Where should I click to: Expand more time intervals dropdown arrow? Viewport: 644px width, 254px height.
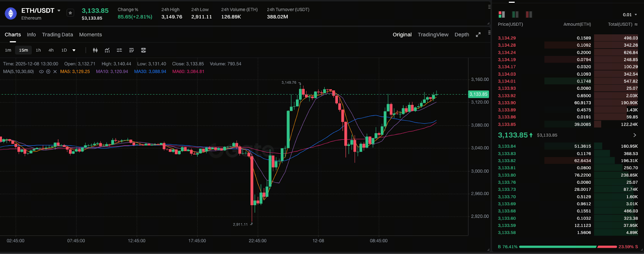74,50
